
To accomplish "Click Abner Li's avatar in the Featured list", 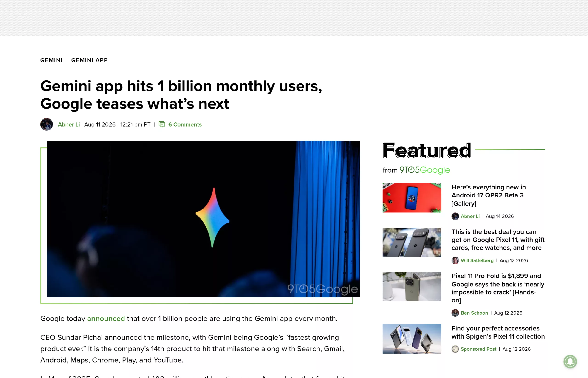I will coord(455,216).
